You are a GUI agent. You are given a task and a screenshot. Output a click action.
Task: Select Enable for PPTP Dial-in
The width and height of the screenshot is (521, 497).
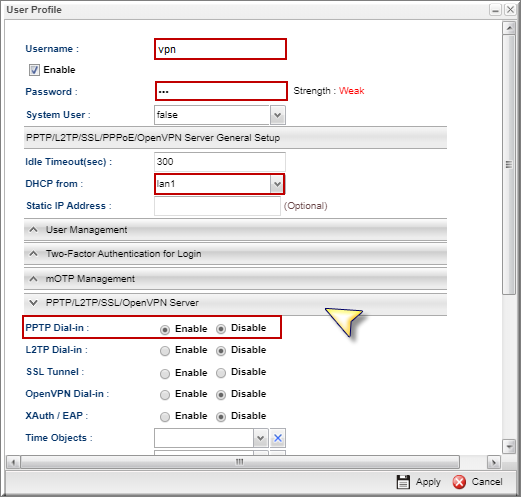point(165,330)
